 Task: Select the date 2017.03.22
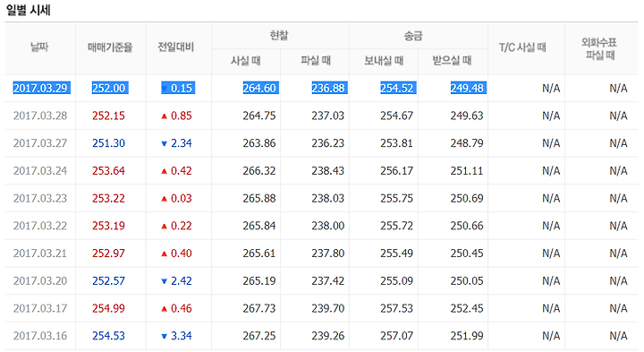(x=40, y=226)
